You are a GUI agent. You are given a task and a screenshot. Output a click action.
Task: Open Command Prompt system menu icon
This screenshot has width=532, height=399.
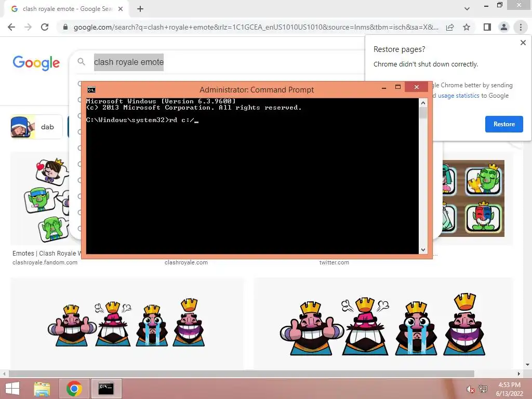click(91, 90)
